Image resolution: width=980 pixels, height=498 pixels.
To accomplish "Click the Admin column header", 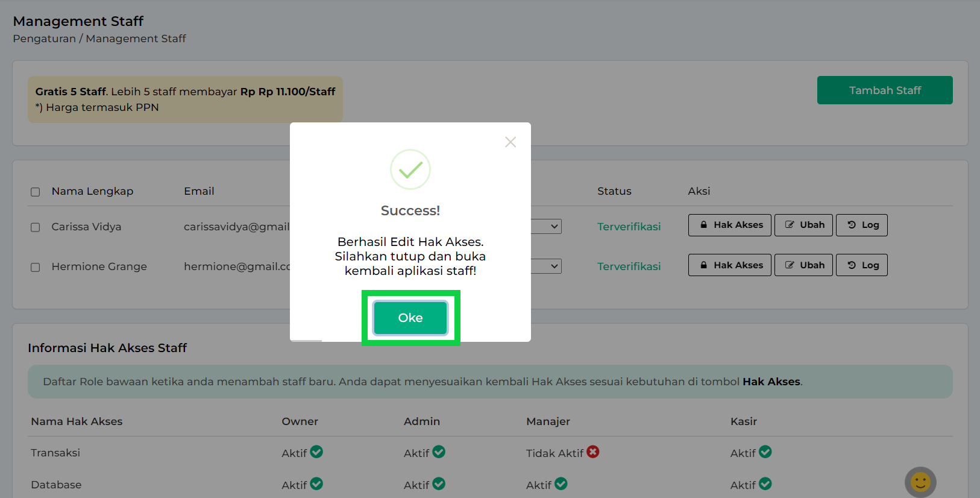I will coord(422,421).
